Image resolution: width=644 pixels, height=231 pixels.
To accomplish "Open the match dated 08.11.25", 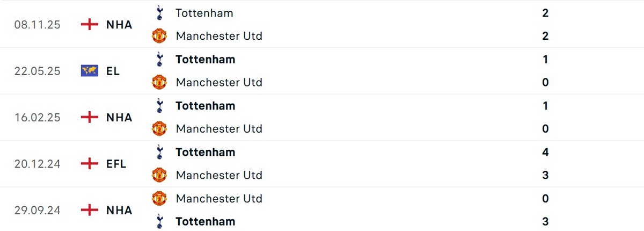I will point(38,25).
